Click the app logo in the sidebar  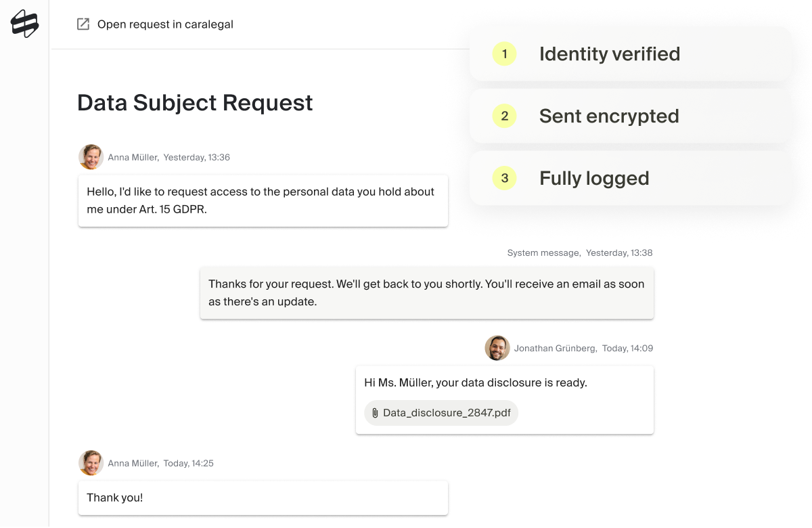(24, 24)
